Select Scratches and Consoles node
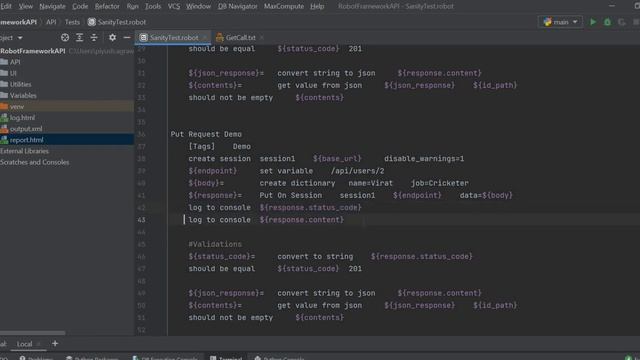 tap(35, 162)
